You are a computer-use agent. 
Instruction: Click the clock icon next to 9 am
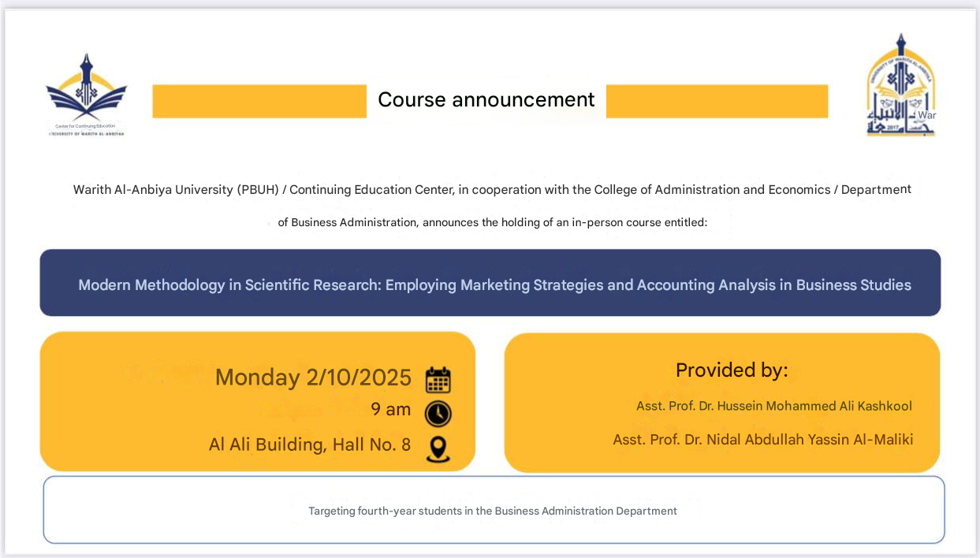pos(438,413)
